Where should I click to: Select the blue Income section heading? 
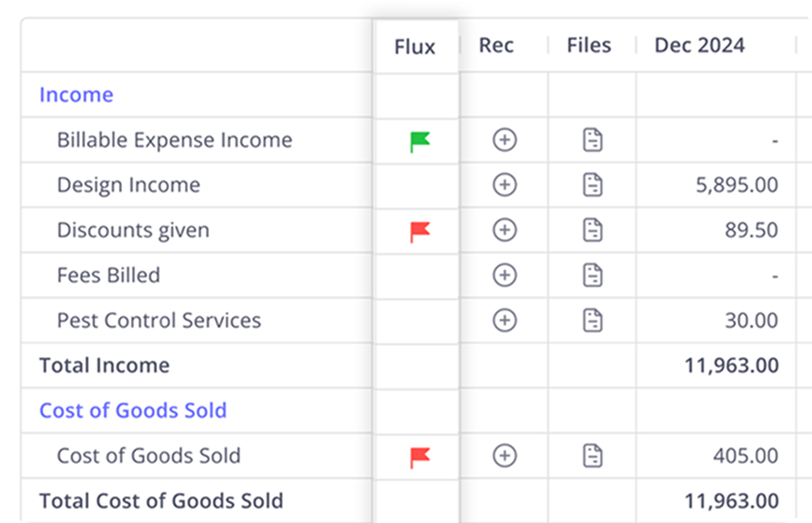(76, 95)
